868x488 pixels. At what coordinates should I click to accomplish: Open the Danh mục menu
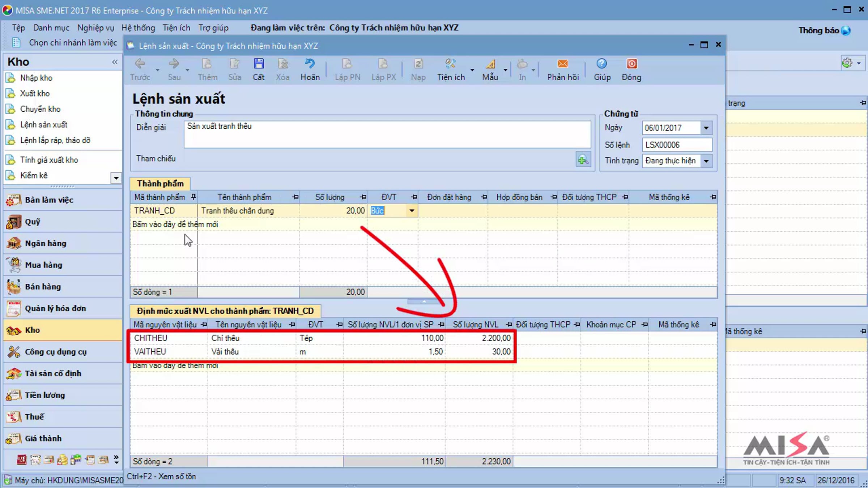51,28
